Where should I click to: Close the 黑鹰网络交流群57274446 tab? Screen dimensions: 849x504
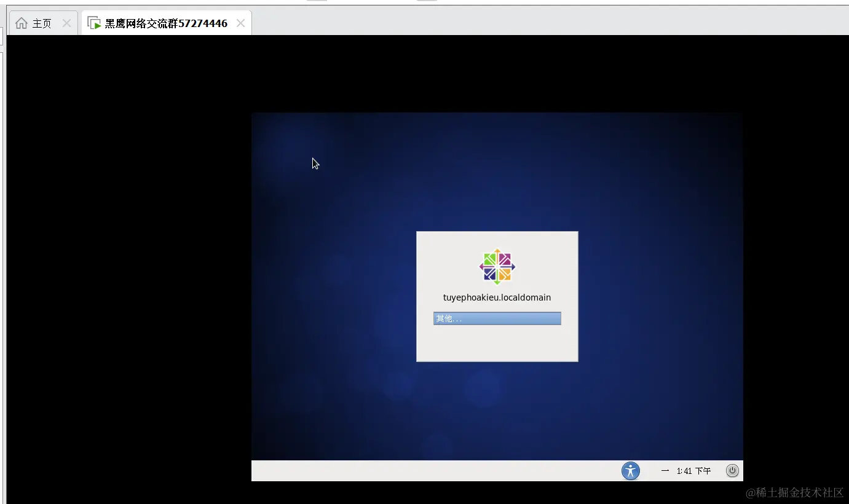(x=241, y=23)
